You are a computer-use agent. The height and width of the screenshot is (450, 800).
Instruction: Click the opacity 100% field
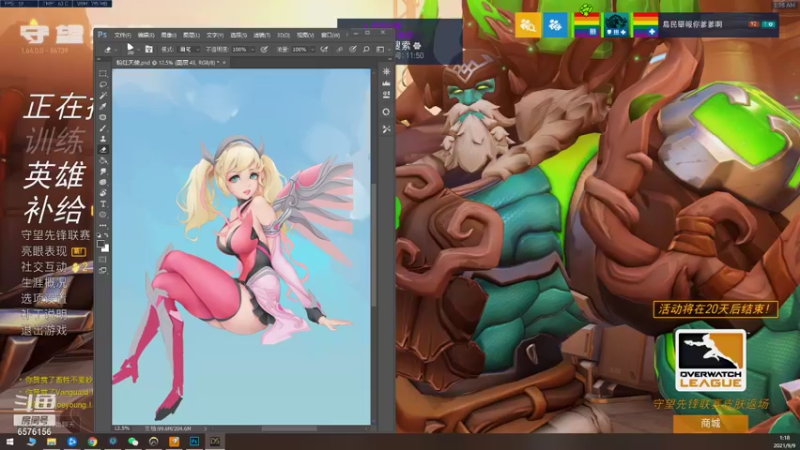pyautogui.click(x=240, y=49)
